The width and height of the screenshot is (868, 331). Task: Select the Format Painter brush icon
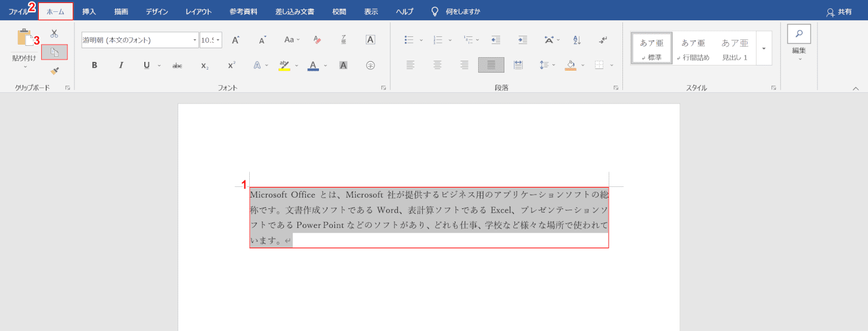tap(54, 71)
